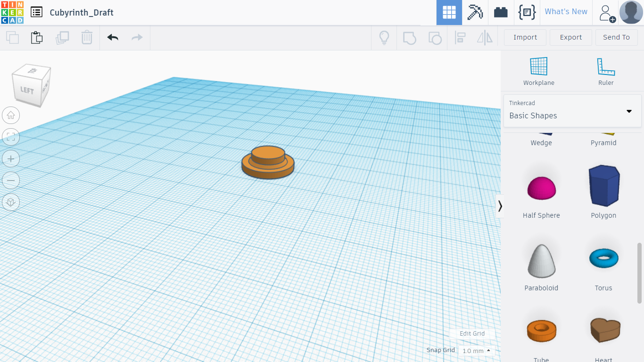Click the Mirror tool icon
This screenshot has height=362, width=644.
tap(485, 38)
